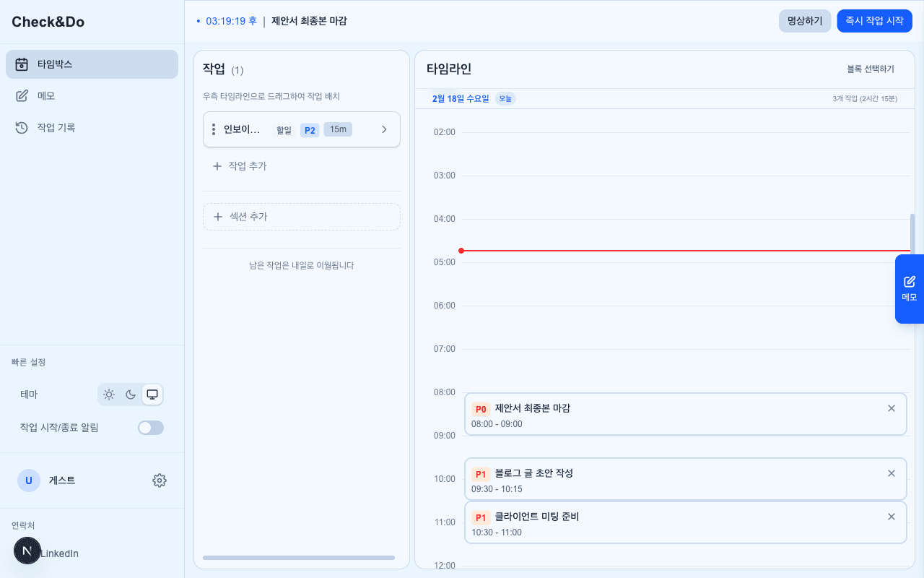Click the 게스트 user avatar
Screen dimensions: 924x578
[29, 480]
